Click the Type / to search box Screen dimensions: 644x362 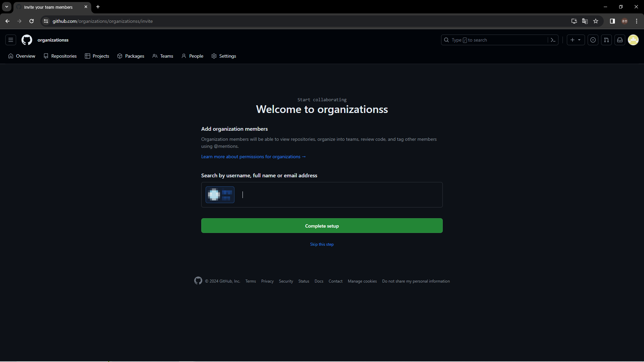(496, 40)
